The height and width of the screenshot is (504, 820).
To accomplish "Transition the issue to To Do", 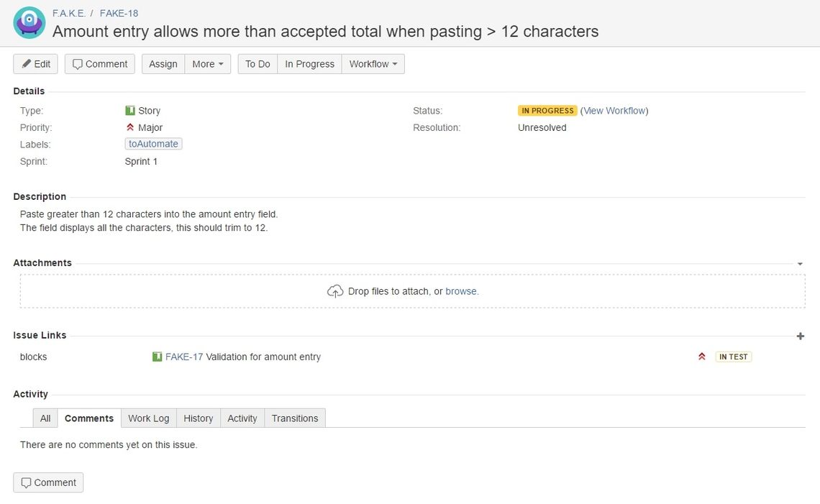I will (258, 64).
